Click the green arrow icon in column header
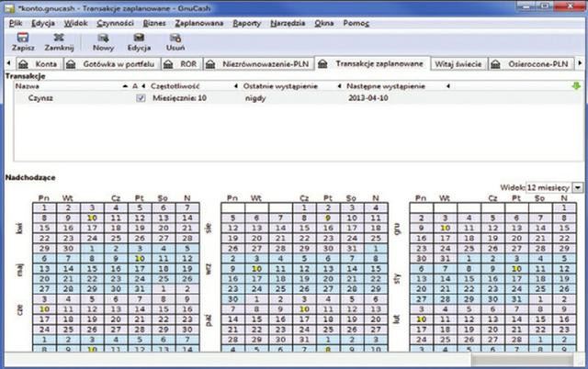 click(x=576, y=86)
